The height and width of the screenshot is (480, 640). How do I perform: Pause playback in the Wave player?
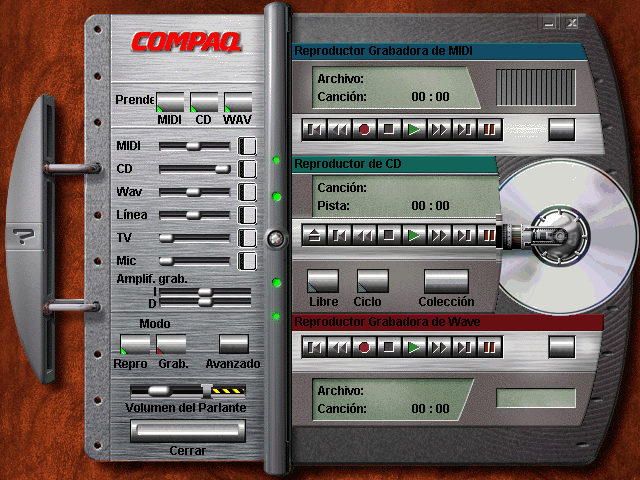coord(489,347)
